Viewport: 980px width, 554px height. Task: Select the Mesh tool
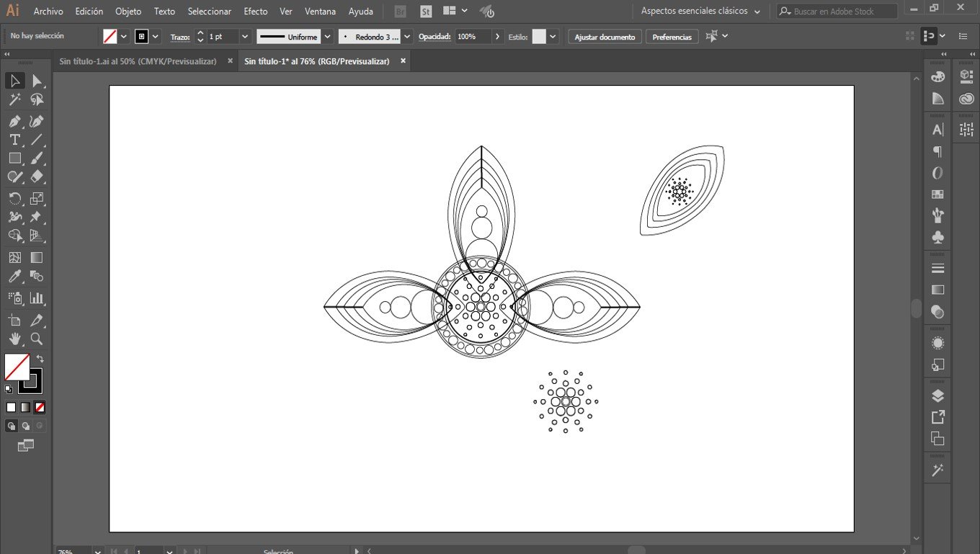coord(14,257)
